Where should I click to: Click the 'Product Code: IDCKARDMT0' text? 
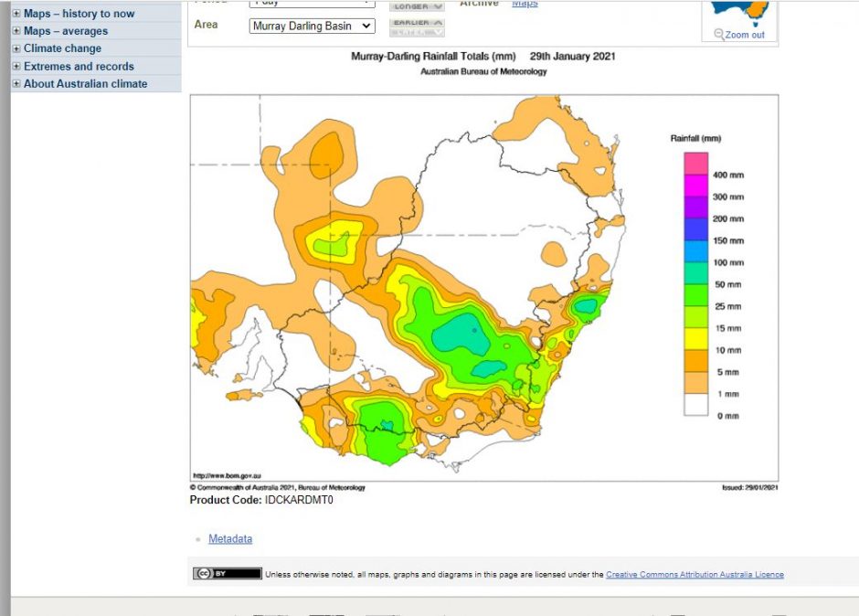261,500
